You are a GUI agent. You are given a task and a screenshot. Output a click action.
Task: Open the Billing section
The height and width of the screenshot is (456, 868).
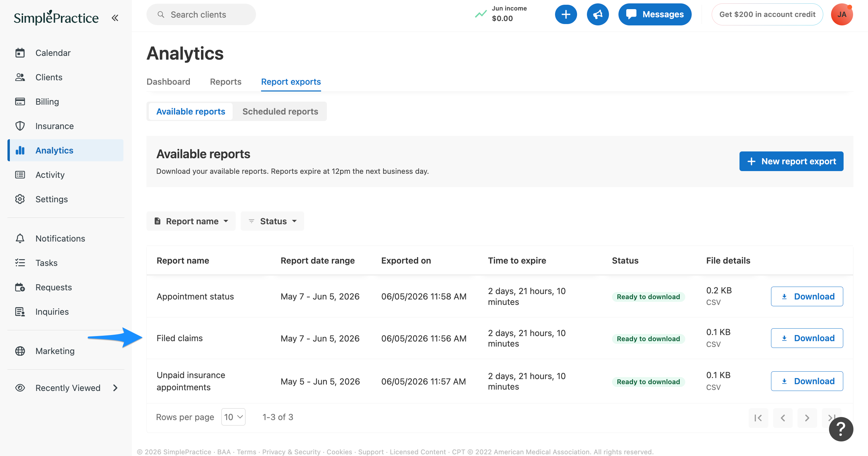pos(65,102)
